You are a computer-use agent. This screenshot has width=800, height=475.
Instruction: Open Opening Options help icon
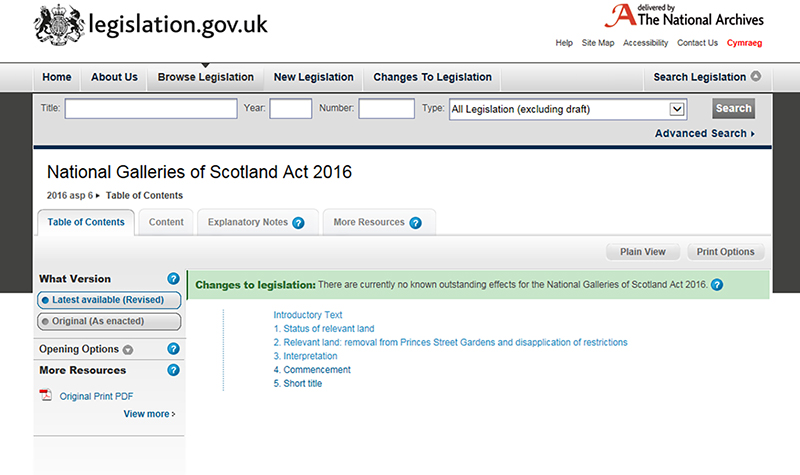tap(173, 348)
